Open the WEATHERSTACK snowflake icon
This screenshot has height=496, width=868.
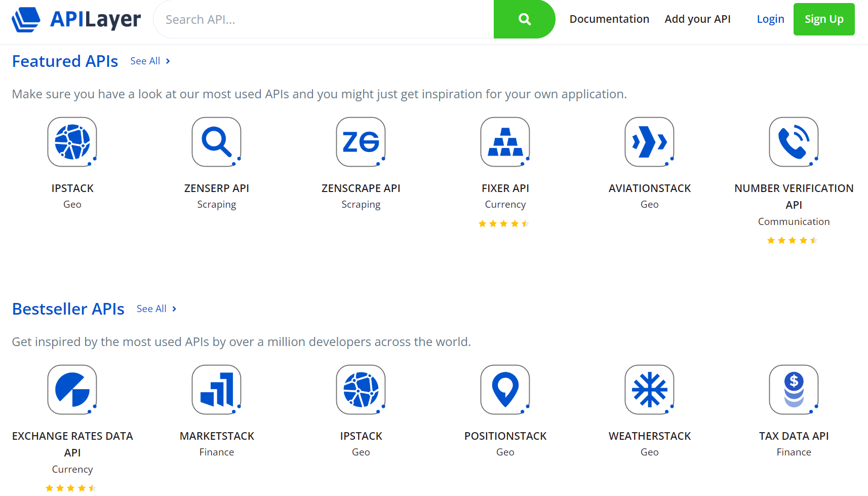(x=649, y=390)
